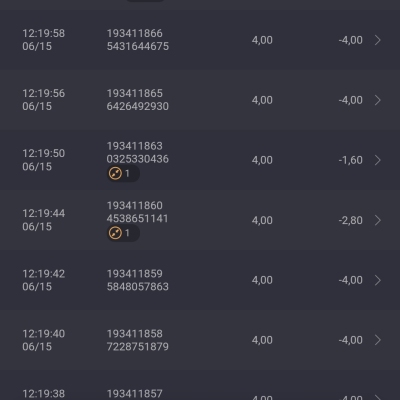Click the -1,60 result amount

pyautogui.click(x=350, y=160)
